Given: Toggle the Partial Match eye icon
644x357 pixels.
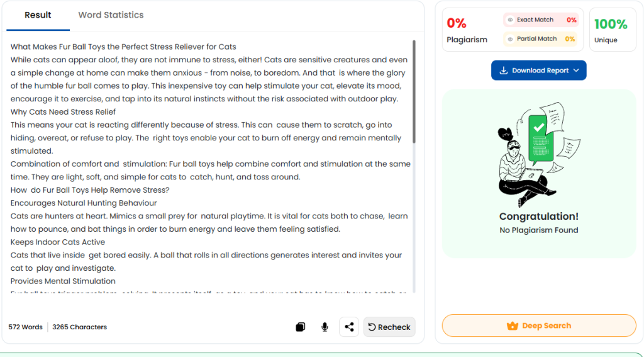Looking at the screenshot, I should point(510,39).
